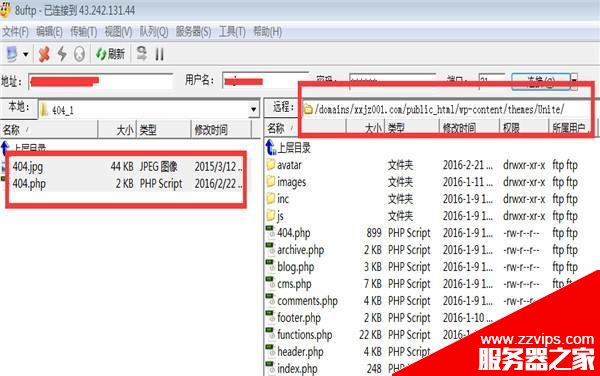Click the inc folder icon
Image resolution: width=600 pixels, height=376 pixels.
tap(271, 199)
